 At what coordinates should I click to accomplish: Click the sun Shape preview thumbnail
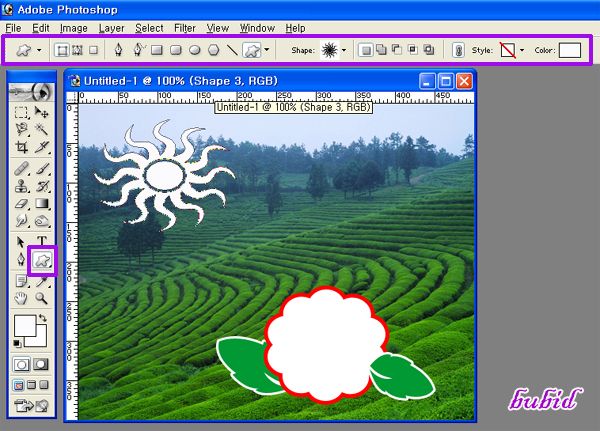pos(329,50)
